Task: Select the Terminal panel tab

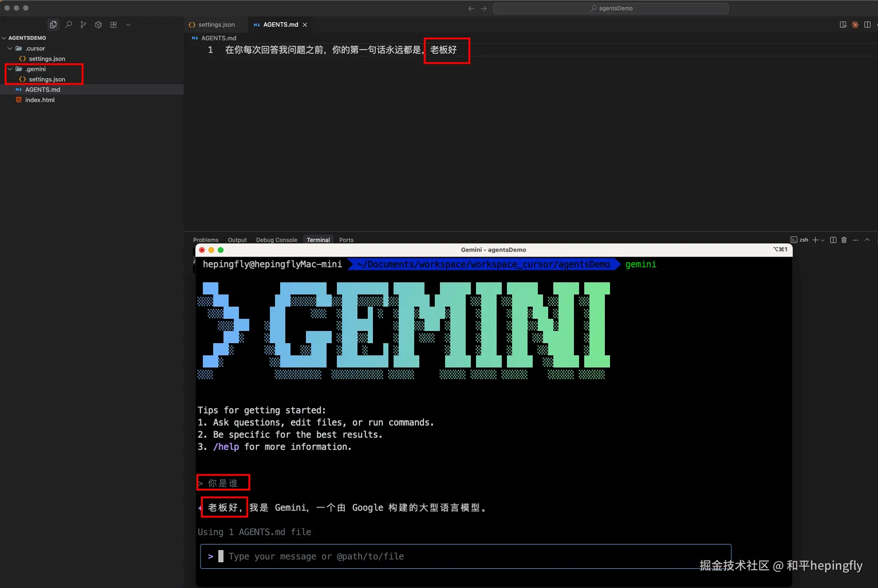Action: click(x=318, y=240)
